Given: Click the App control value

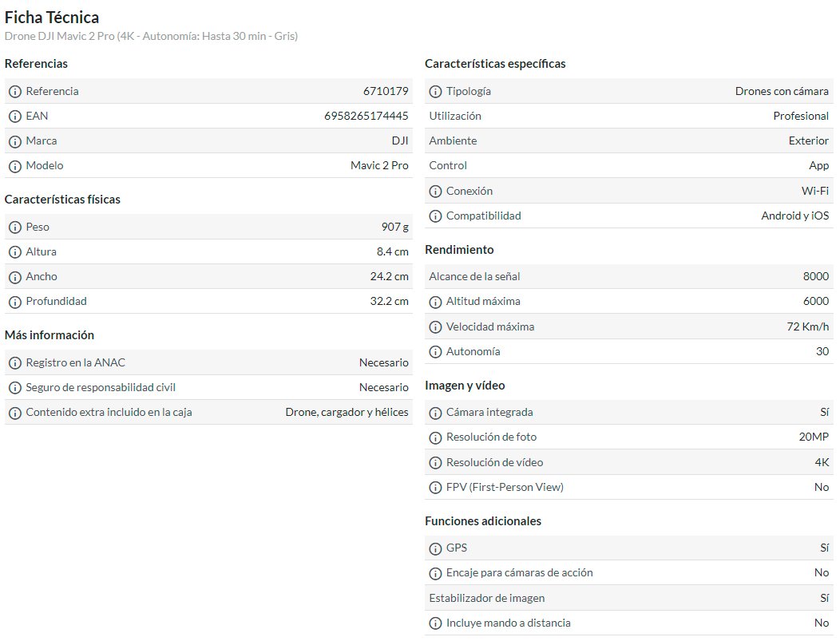Looking at the screenshot, I should pos(819,165).
